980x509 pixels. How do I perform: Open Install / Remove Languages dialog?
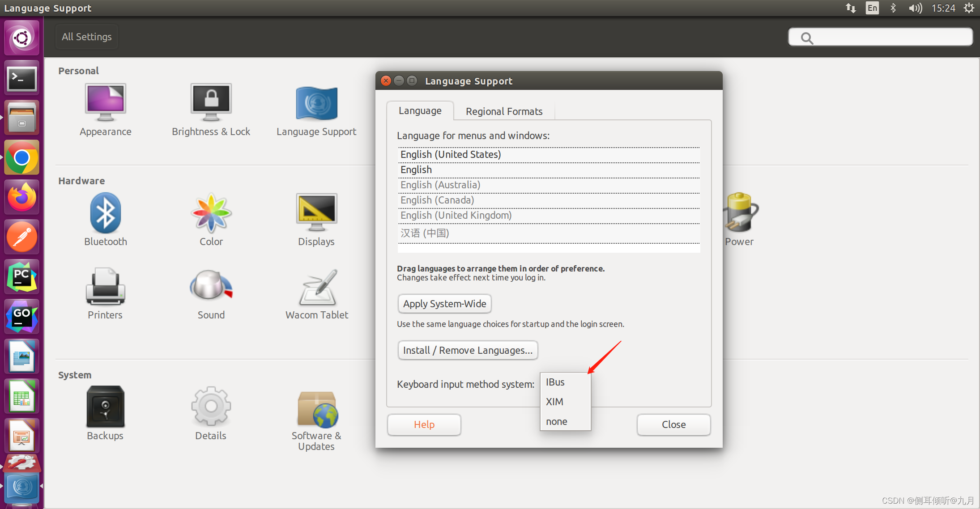(468, 350)
